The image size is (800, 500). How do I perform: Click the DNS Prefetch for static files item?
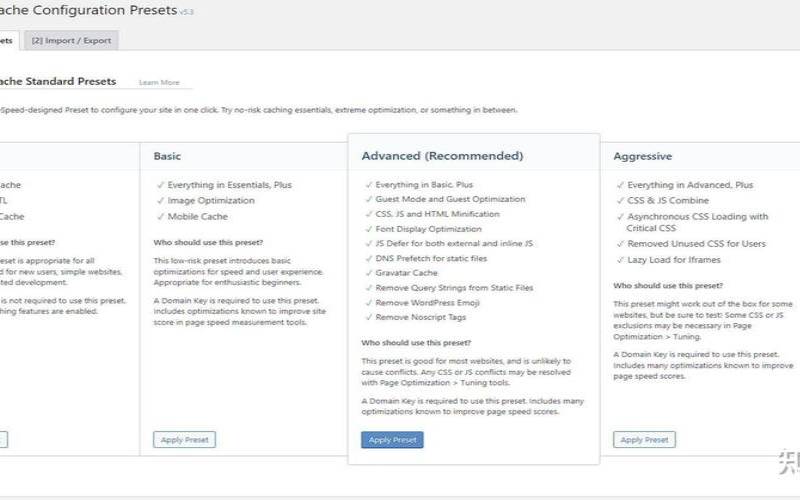point(430,258)
